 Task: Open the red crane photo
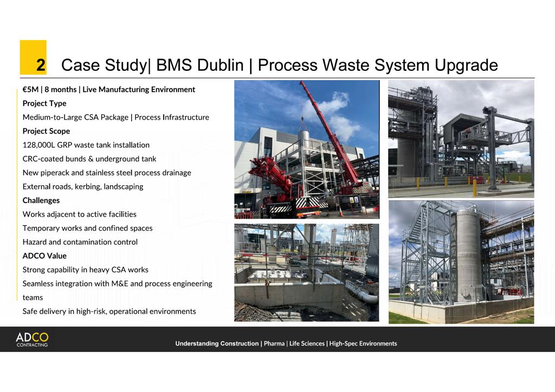coord(307,149)
